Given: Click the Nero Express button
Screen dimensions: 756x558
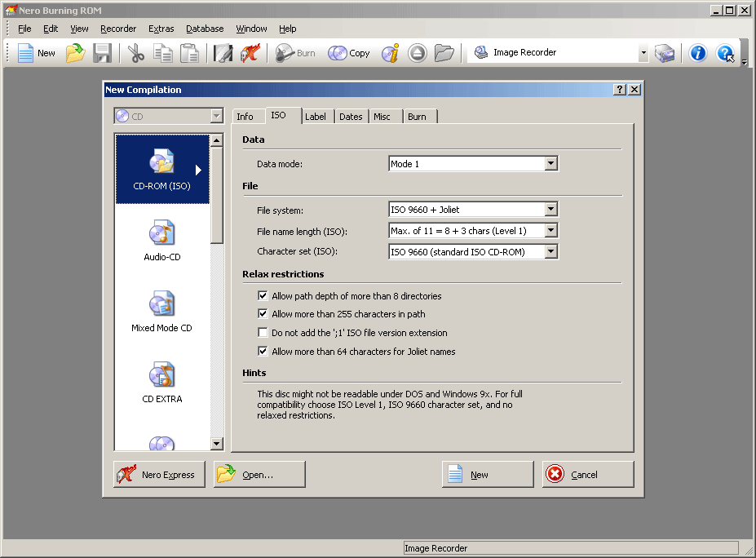Looking at the screenshot, I should [x=160, y=474].
